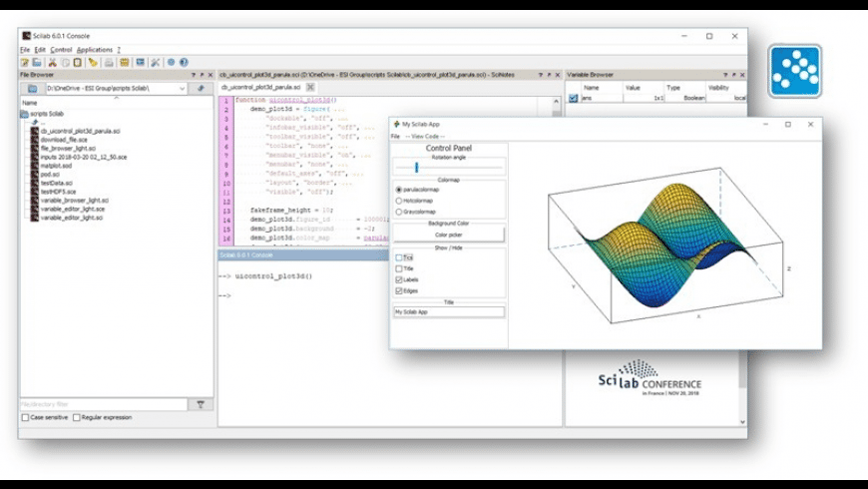
Task: Toggle the ans variable checkbox in Variable Browser
Action: [573, 98]
